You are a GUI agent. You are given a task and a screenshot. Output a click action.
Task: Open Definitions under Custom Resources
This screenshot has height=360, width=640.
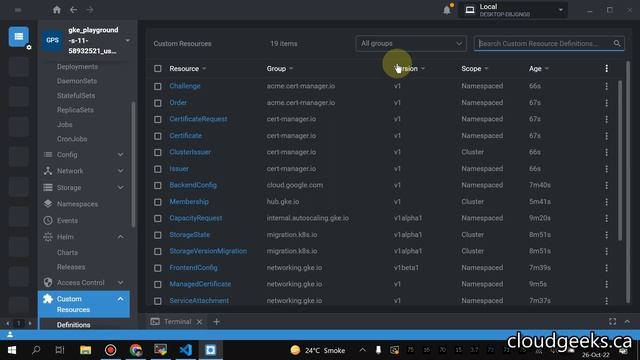[x=73, y=325]
